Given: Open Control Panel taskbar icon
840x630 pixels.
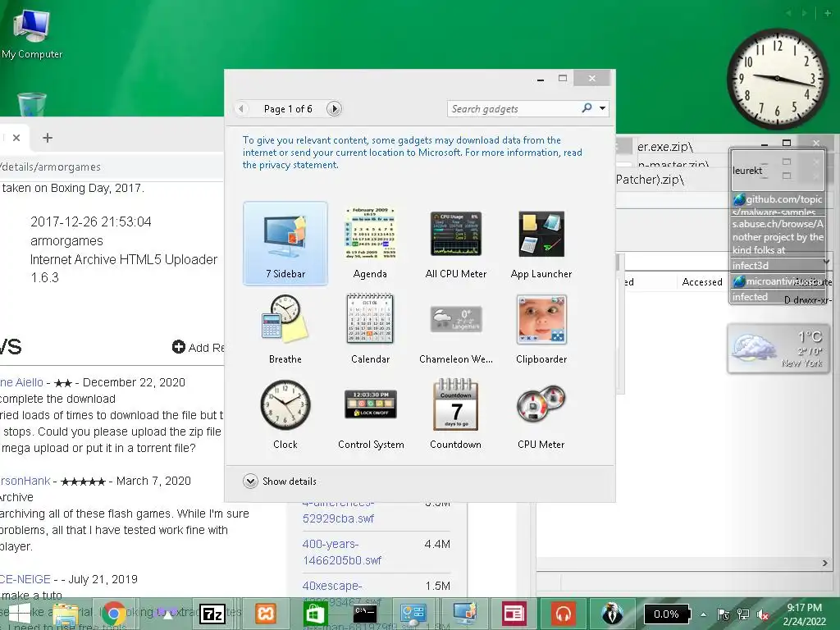Looking at the screenshot, I should pos(413,614).
